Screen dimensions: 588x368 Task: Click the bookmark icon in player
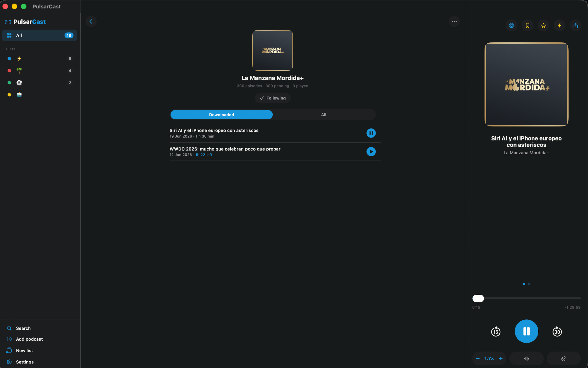point(528,26)
